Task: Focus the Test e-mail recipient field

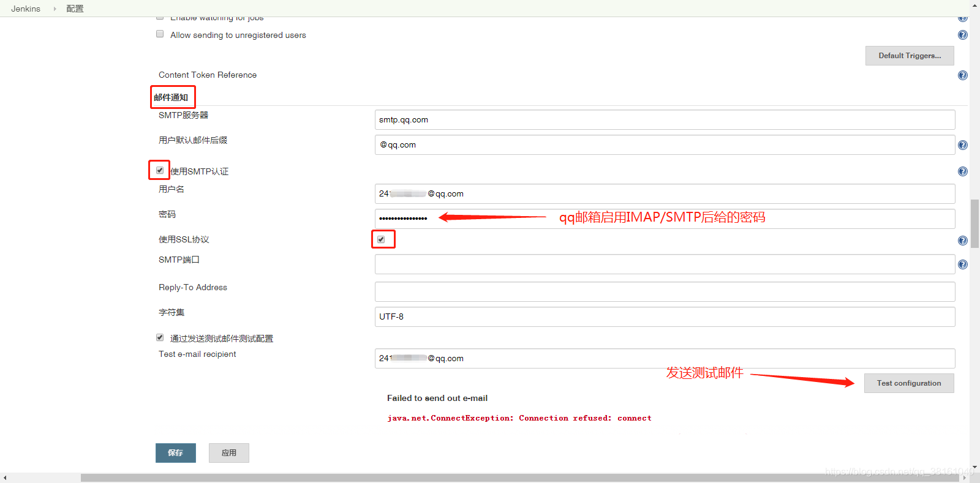Action: click(x=665, y=359)
